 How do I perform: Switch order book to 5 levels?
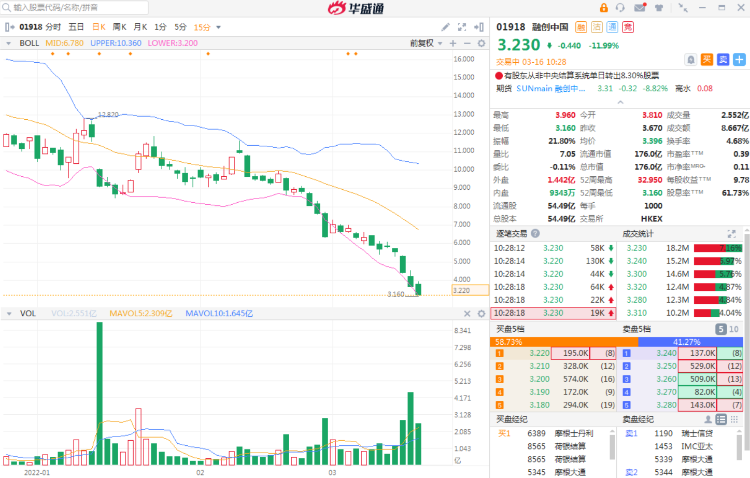click(x=719, y=328)
